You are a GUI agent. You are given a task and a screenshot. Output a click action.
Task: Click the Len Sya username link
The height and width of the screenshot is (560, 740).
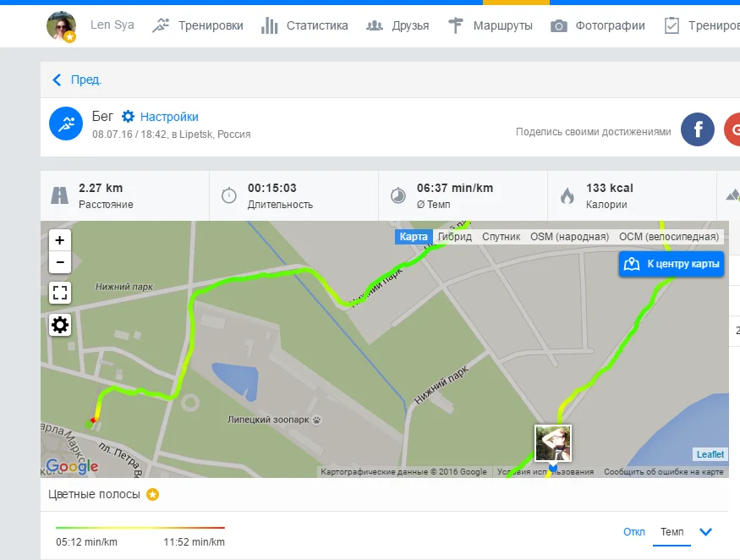112,25
